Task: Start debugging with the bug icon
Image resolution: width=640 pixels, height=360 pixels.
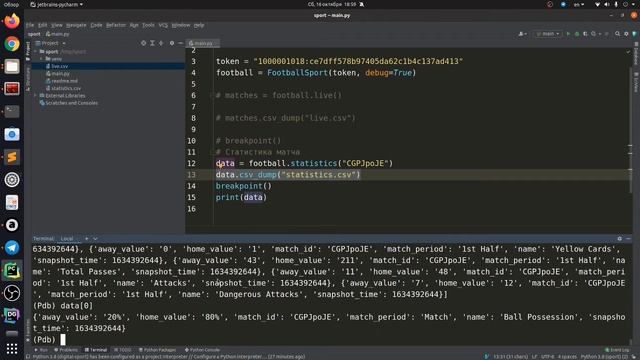Action: (577, 34)
